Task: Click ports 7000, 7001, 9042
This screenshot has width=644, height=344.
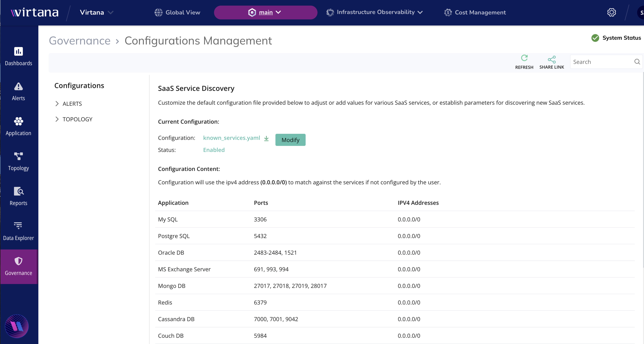Action: [276, 319]
